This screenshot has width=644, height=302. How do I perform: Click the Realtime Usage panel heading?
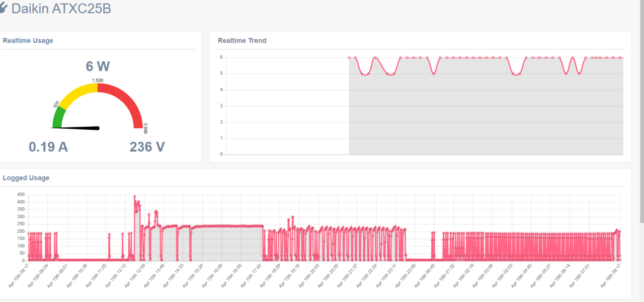pyautogui.click(x=28, y=41)
